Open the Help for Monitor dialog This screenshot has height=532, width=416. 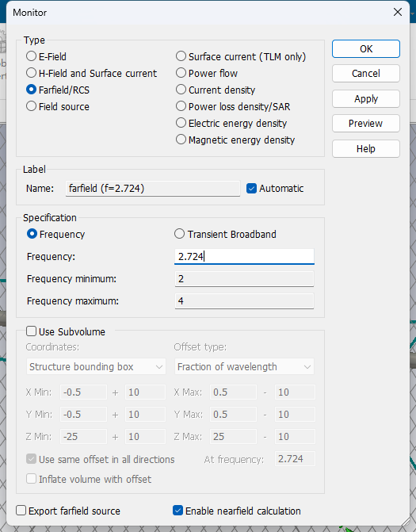click(x=366, y=148)
